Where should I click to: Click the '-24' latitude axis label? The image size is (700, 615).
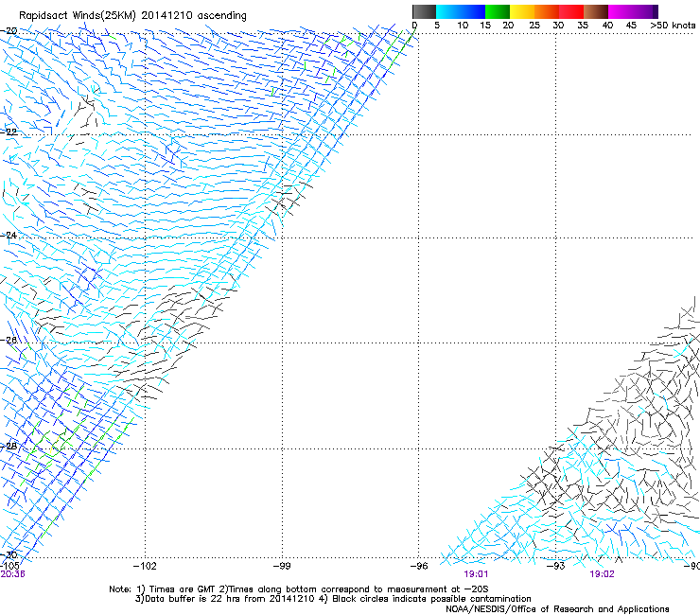point(9,236)
